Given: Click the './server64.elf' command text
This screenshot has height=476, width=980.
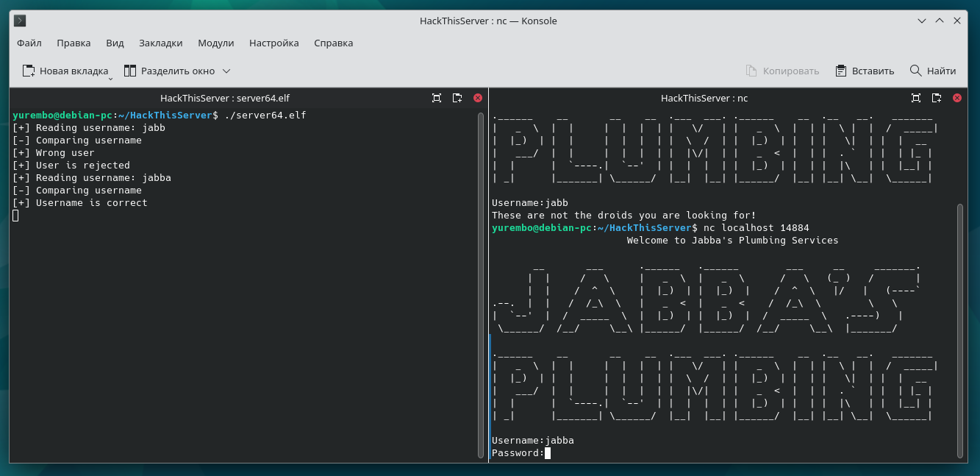Looking at the screenshot, I should tap(265, 116).
